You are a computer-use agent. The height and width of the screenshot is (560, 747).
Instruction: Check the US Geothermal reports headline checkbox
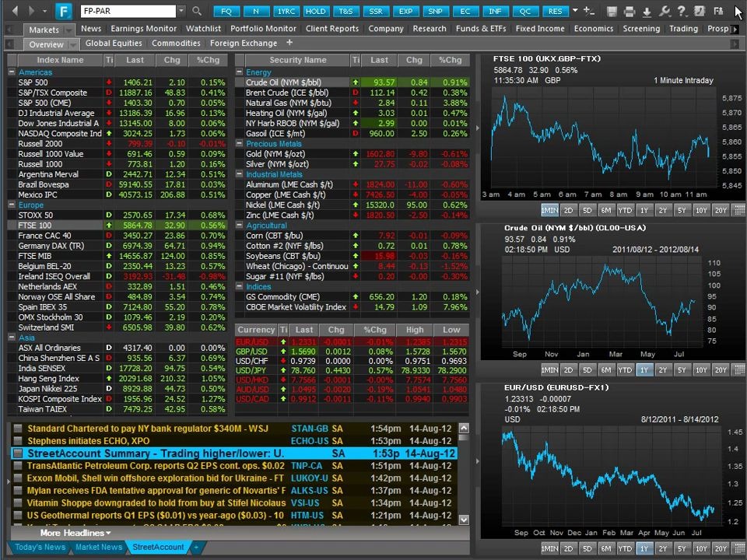click(x=18, y=515)
